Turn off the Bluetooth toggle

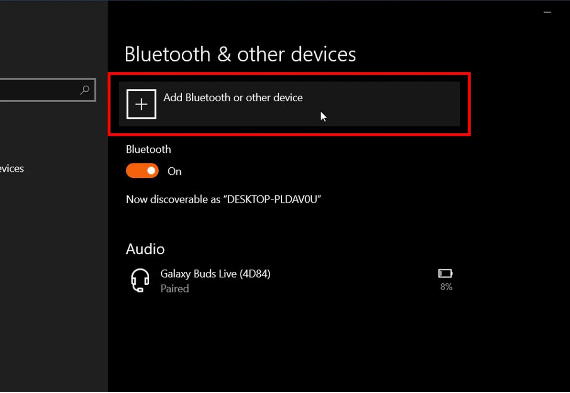[142, 171]
